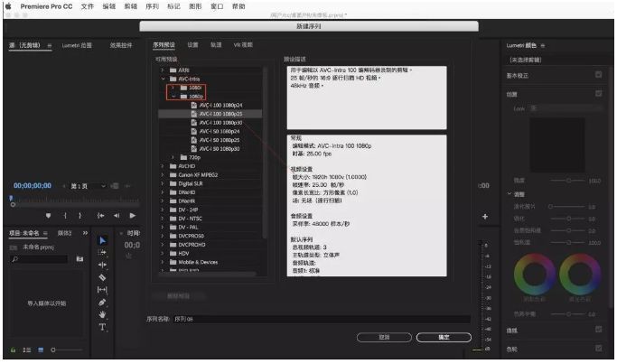Viewport: 617px width, 364px height.
Task: Open the Source panel menu icon
Action: pyautogui.click(x=50, y=46)
